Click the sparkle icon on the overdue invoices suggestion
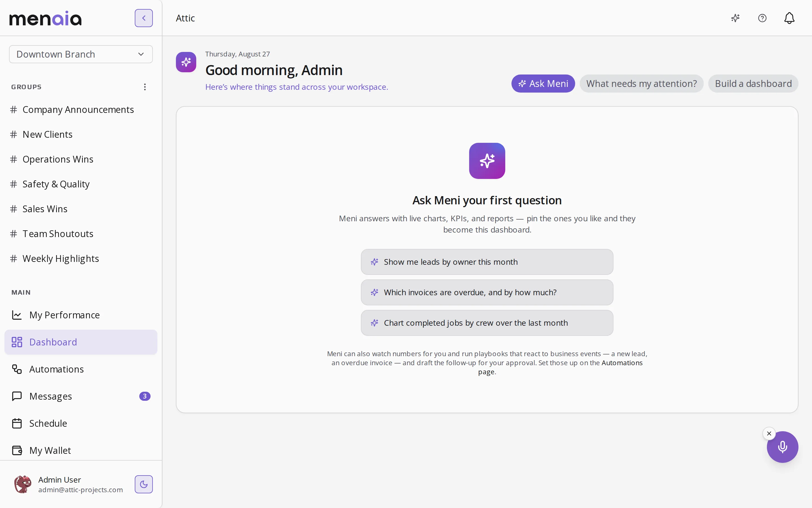This screenshot has width=812, height=508. pos(374,293)
